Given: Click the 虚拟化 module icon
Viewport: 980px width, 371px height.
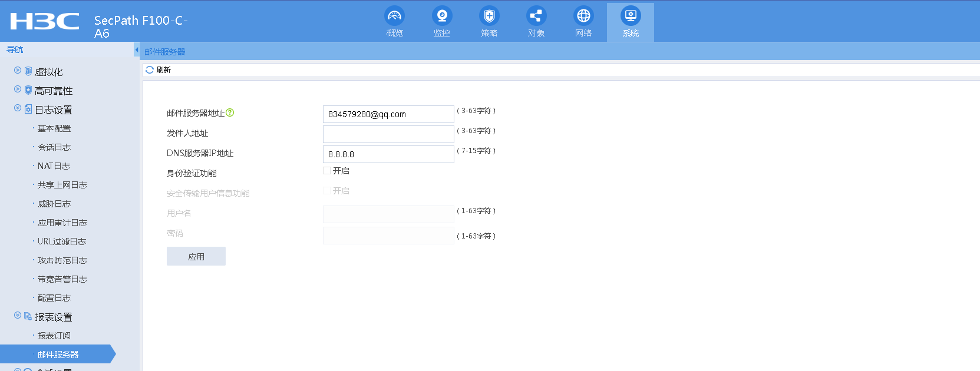Looking at the screenshot, I should 28,71.
